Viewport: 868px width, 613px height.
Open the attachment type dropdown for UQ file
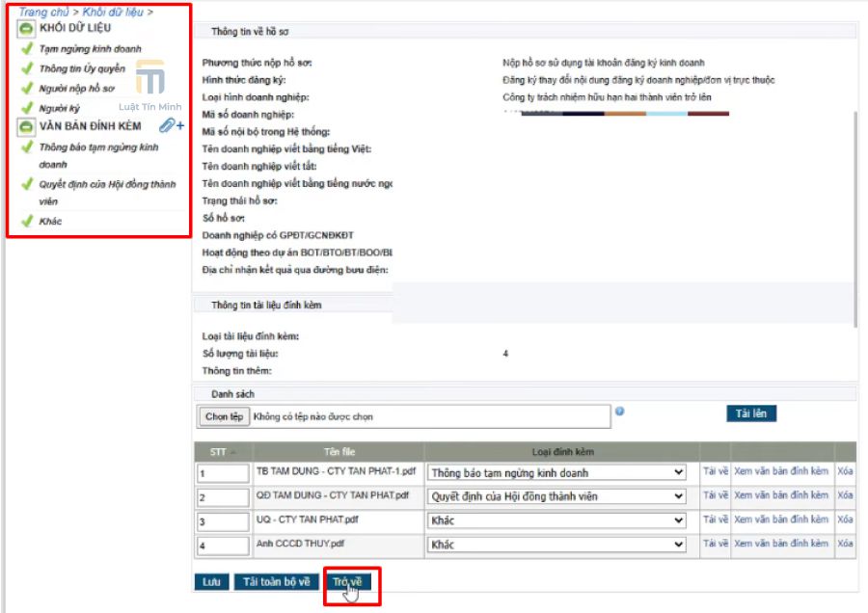pyautogui.click(x=557, y=520)
